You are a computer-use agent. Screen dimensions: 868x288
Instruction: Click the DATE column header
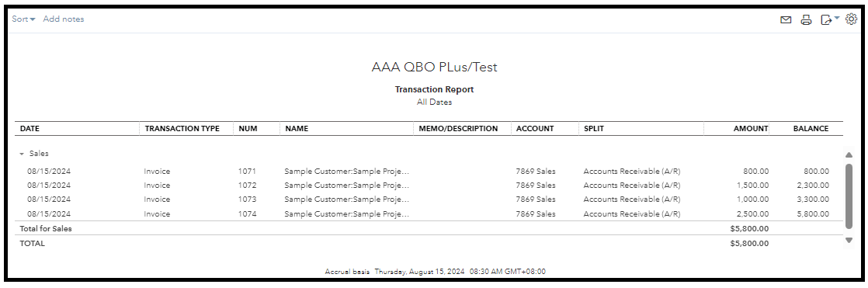pyautogui.click(x=30, y=129)
